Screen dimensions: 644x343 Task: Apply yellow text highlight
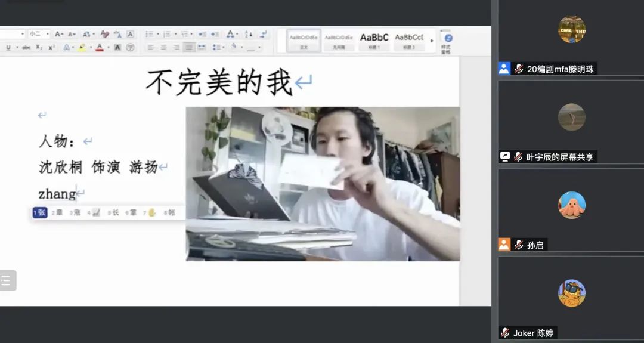point(82,48)
